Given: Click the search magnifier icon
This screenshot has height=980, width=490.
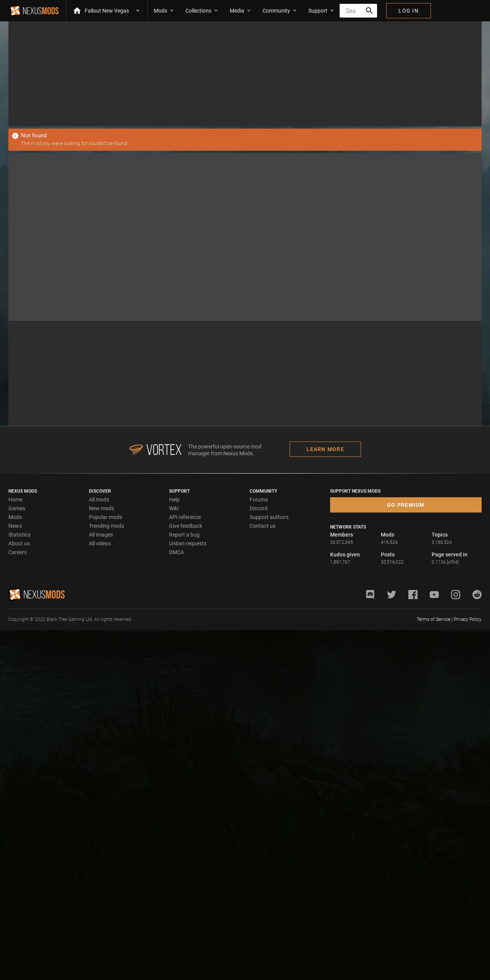Looking at the screenshot, I should [x=369, y=11].
